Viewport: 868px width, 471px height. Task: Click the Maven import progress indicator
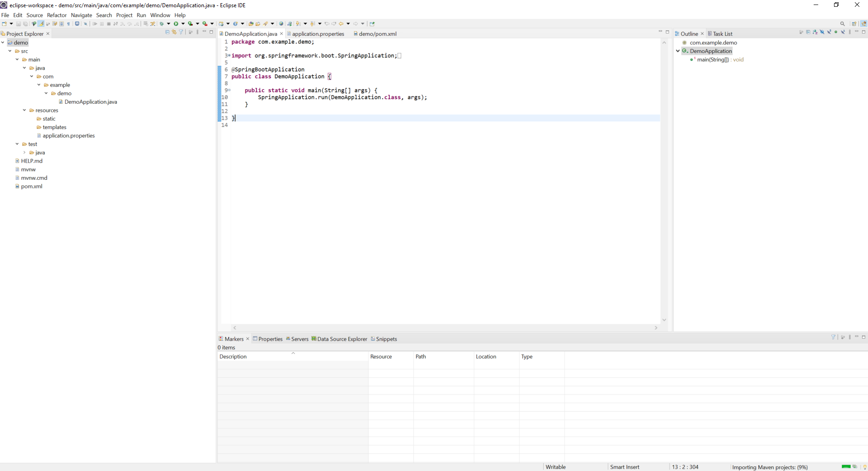pos(770,467)
